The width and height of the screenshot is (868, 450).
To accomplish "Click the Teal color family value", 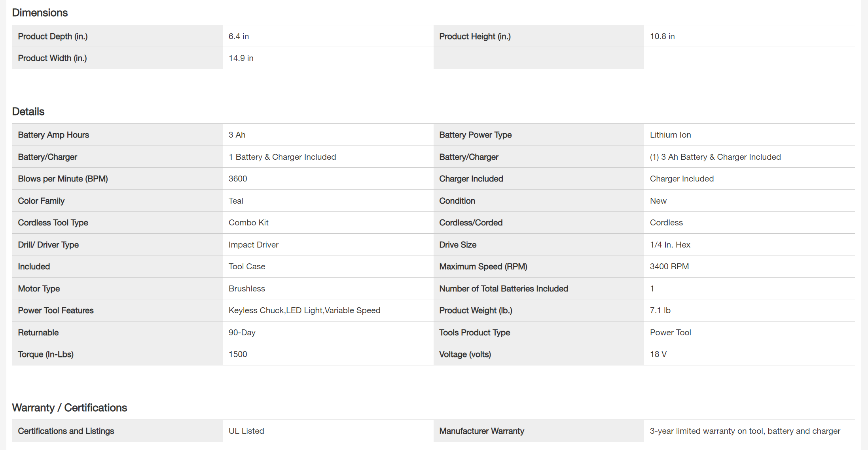I will pyautogui.click(x=236, y=201).
